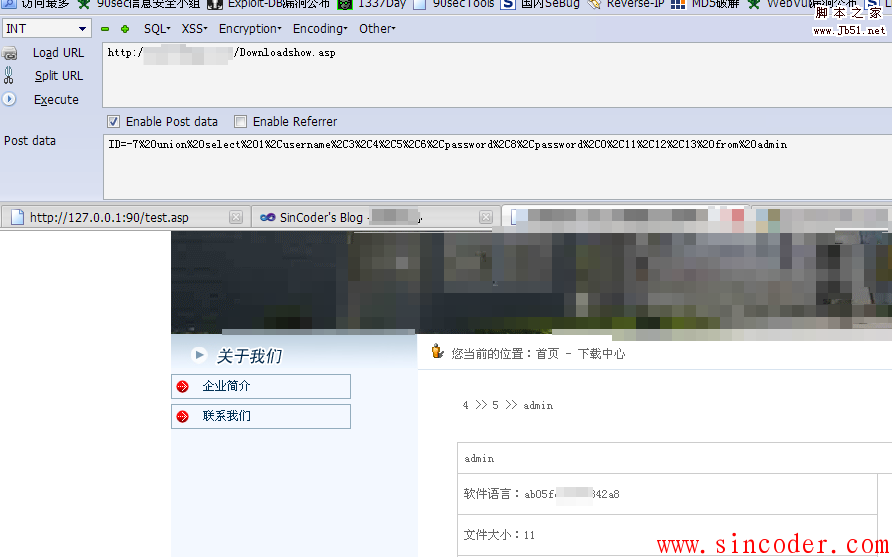Open the Encoding menu
The image size is (892, 557).
(320, 28)
